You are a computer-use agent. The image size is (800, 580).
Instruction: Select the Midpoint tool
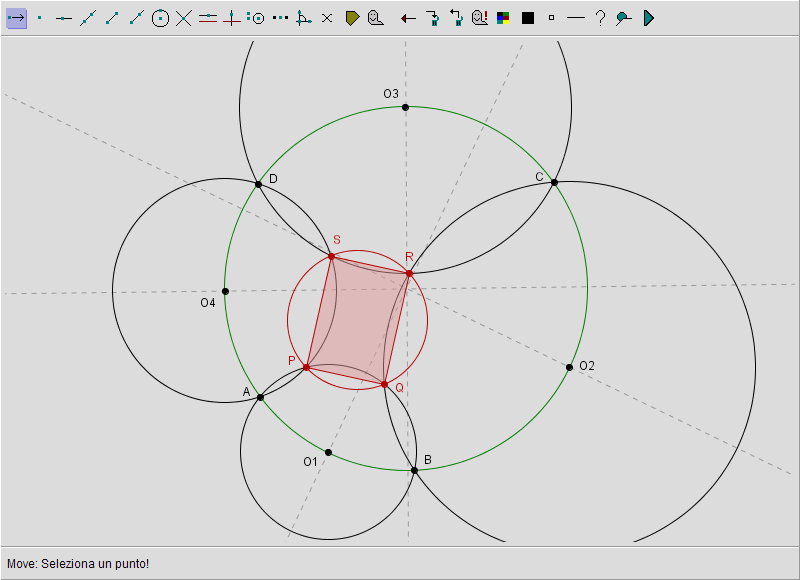click(280, 18)
